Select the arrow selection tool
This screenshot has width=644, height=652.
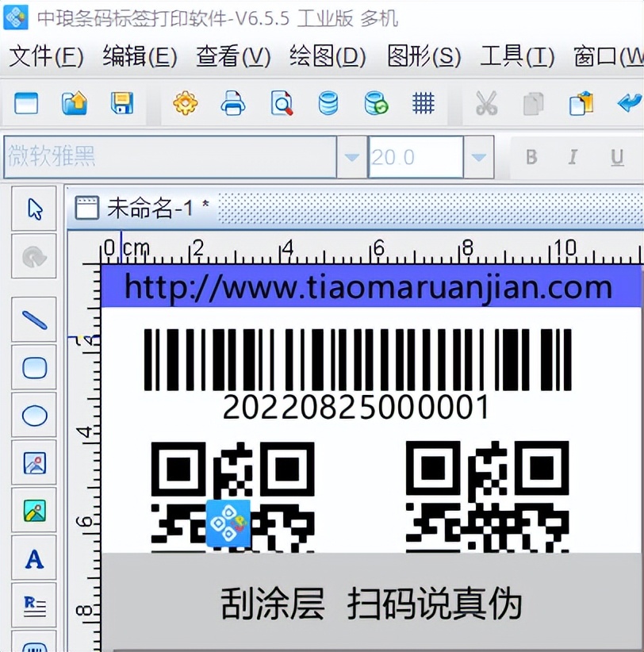(34, 208)
